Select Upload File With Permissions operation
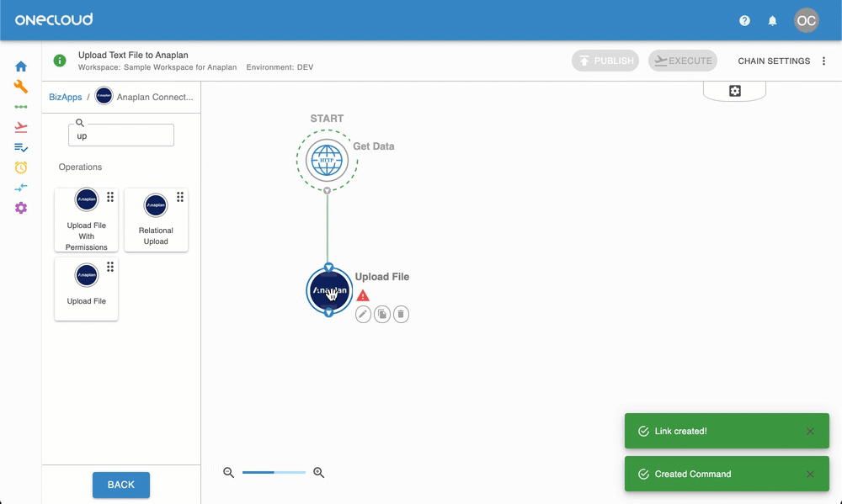842x504 pixels. [x=87, y=220]
